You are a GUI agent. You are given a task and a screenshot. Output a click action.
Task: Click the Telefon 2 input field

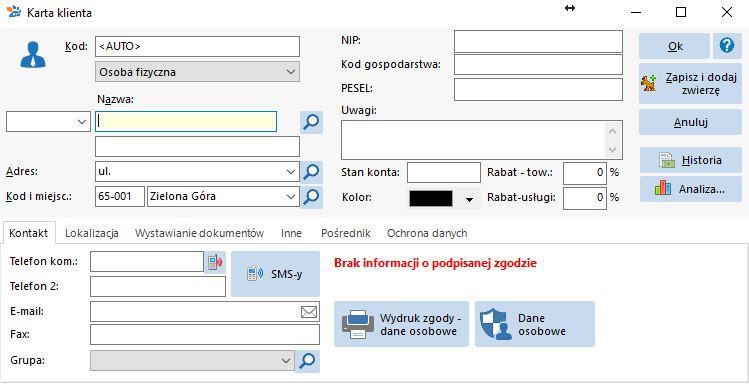click(158, 286)
